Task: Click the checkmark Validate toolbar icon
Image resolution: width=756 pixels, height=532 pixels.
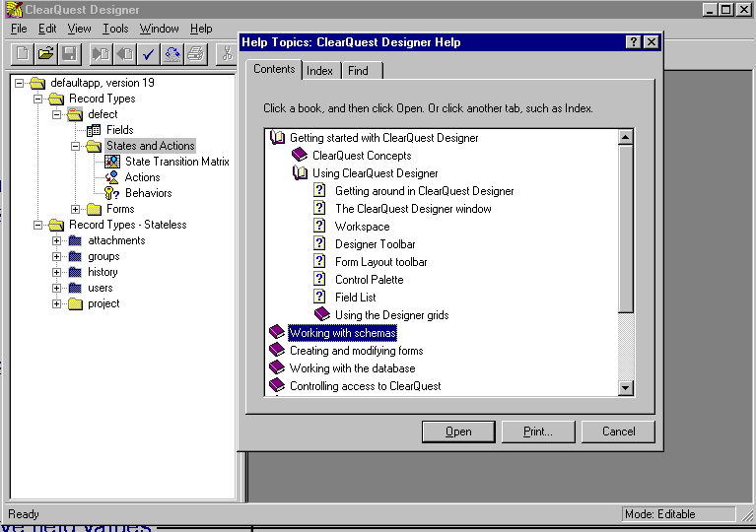Action: pyautogui.click(x=149, y=53)
